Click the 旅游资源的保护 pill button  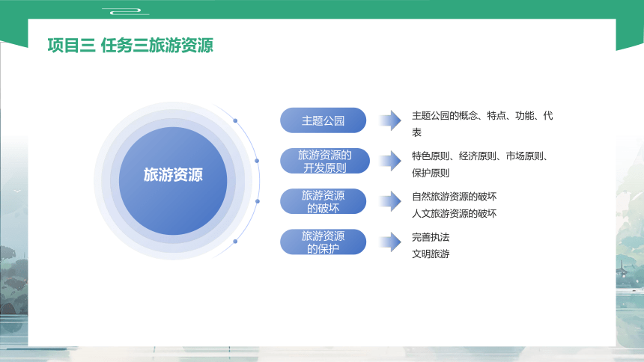[x=323, y=242]
